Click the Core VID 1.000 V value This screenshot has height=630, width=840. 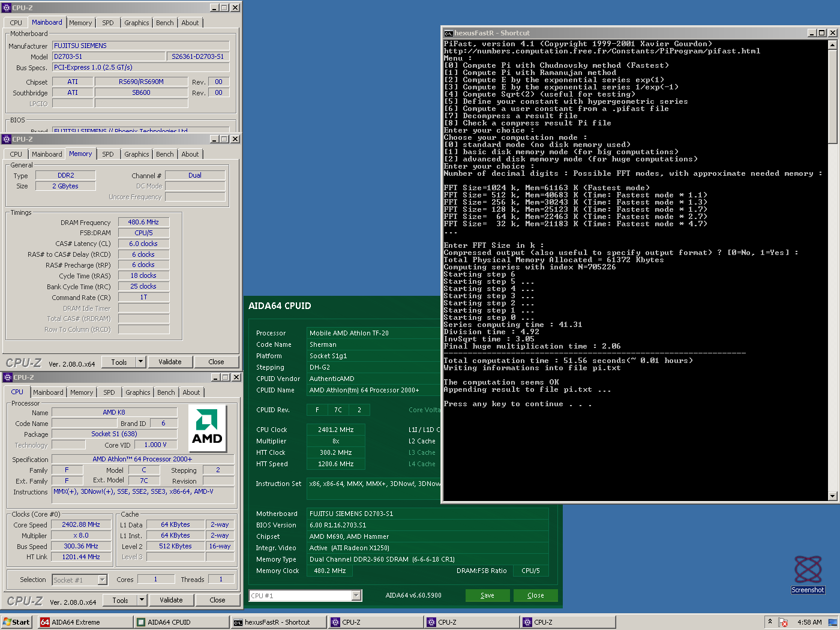pyautogui.click(x=155, y=445)
